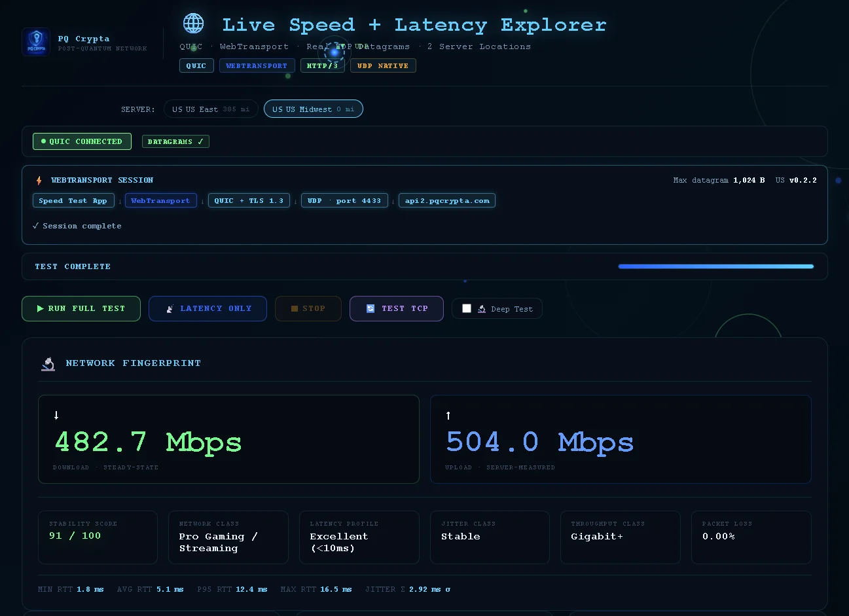849x616 pixels.
Task: Click the Gigabit+ throughput class card
Action: point(620,537)
